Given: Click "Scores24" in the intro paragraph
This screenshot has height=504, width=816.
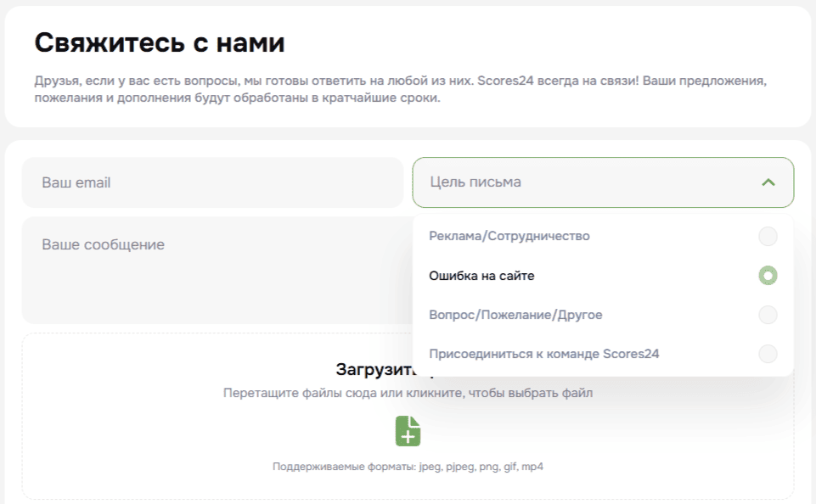Looking at the screenshot, I should (505, 82).
